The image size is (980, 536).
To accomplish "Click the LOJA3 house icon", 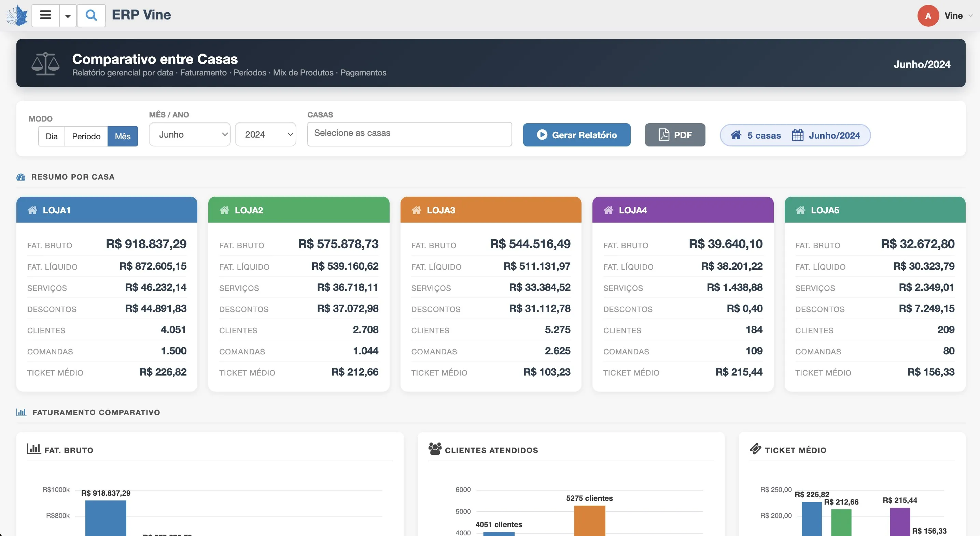I will pyautogui.click(x=417, y=210).
